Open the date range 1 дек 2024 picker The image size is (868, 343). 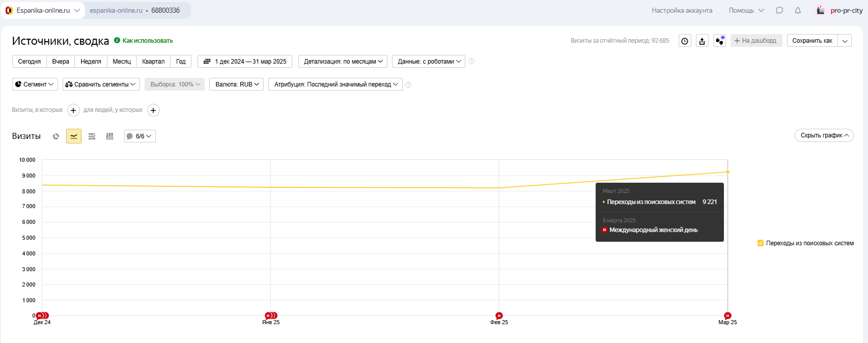(245, 62)
